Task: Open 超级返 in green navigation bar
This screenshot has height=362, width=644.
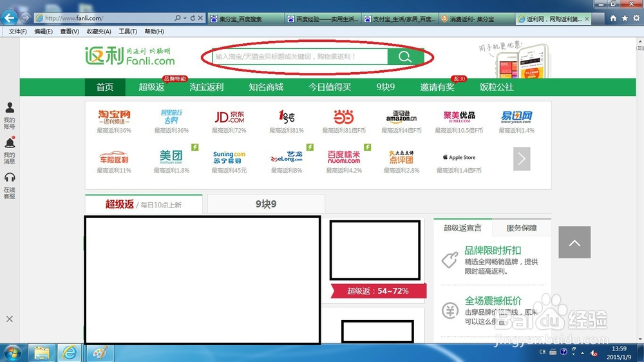Action: [151, 87]
